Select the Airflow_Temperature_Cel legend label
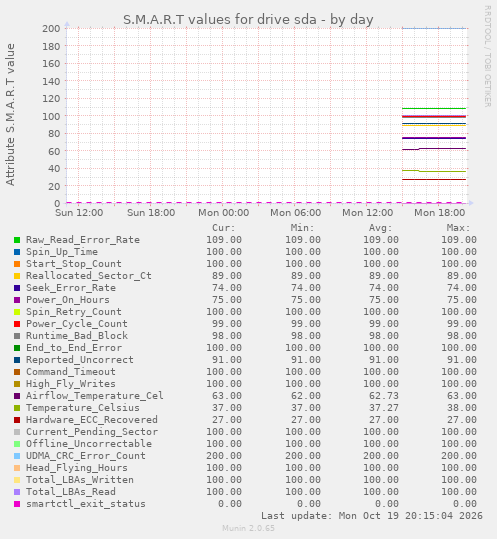Viewport: 497px width, 539px height. (x=95, y=396)
